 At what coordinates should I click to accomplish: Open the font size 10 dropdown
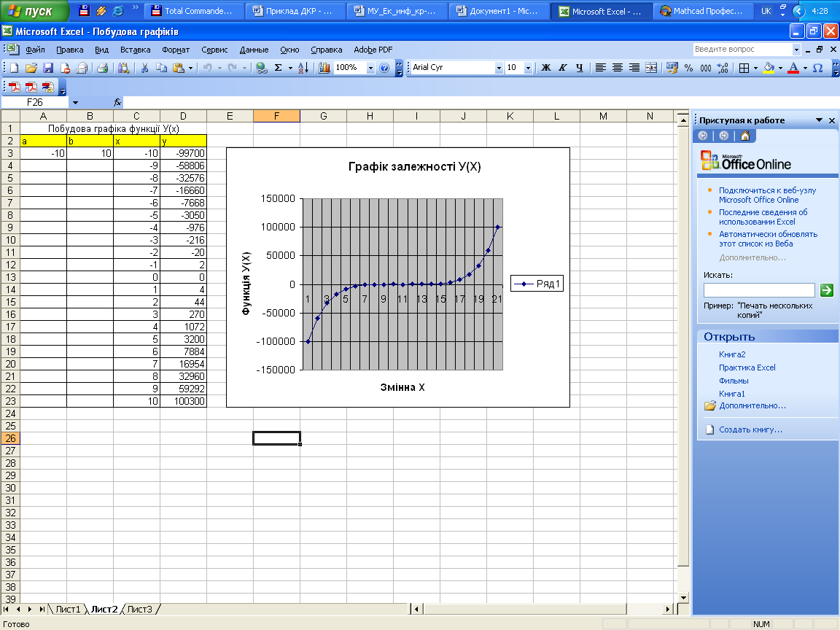[x=528, y=68]
